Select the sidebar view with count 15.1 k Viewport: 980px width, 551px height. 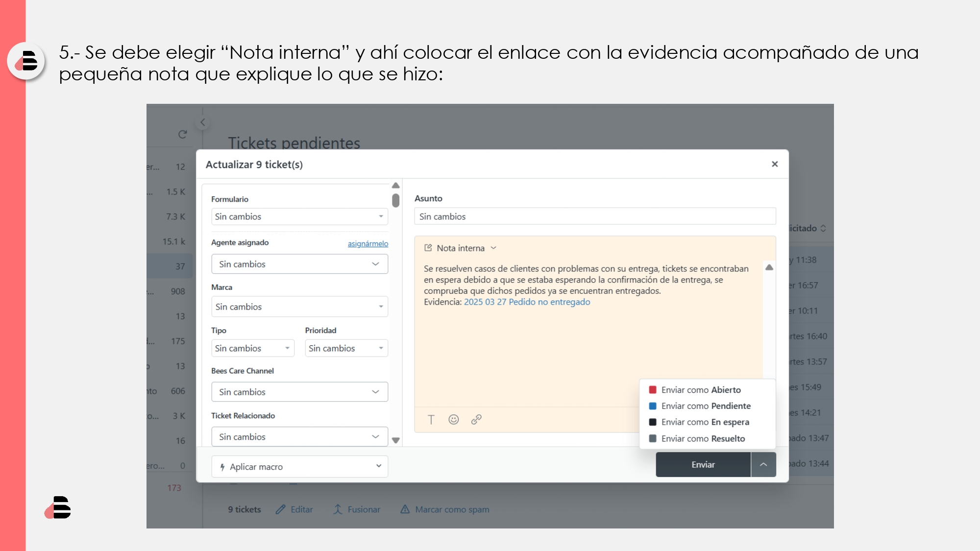(170, 241)
